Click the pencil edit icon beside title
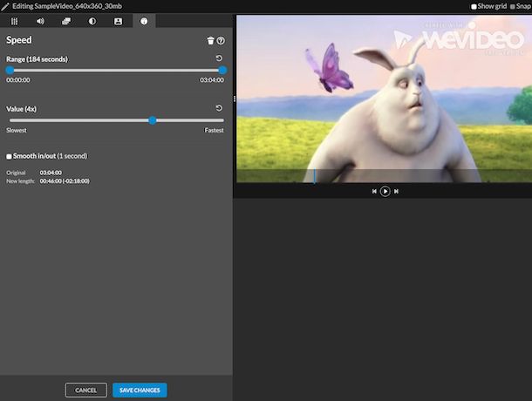 point(5,6)
